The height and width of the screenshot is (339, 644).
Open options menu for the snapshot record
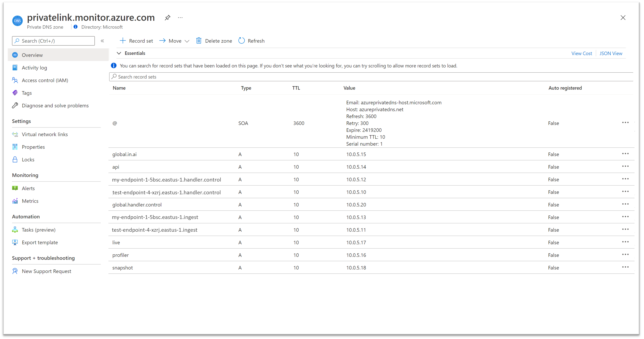(625, 267)
